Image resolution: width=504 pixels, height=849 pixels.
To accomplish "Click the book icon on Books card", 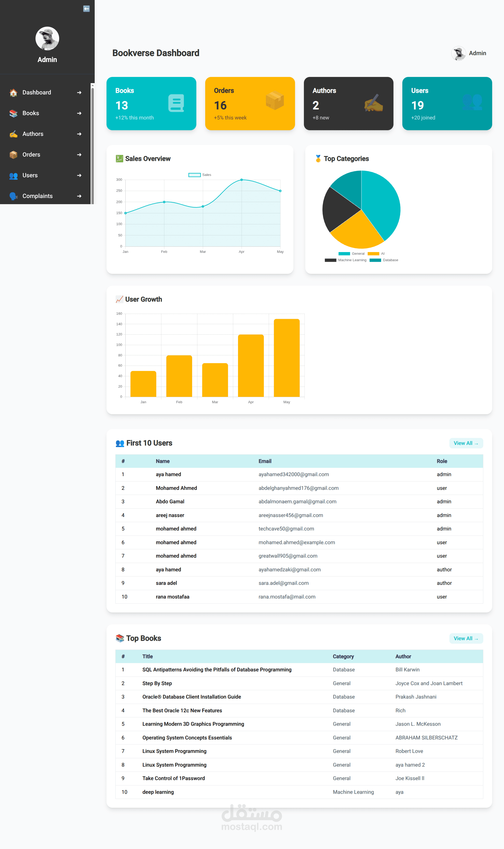I will (176, 103).
